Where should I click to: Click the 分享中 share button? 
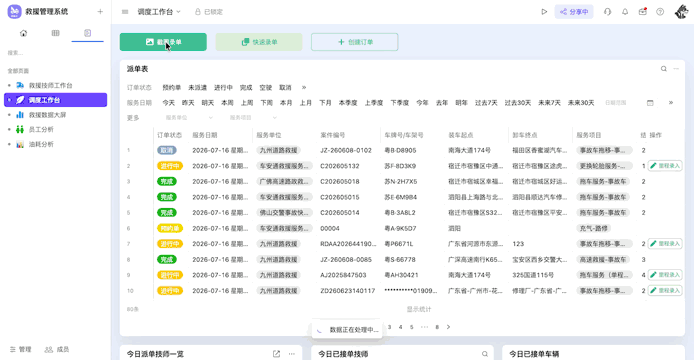pyautogui.click(x=574, y=12)
